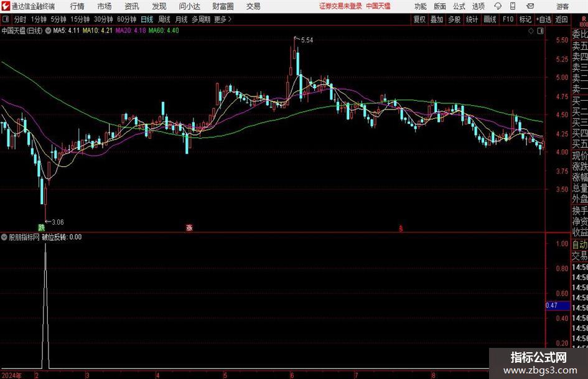The height and width of the screenshot is (379, 588).
Task: Click the red 涨 marker under chart
Action: [x=189, y=227]
